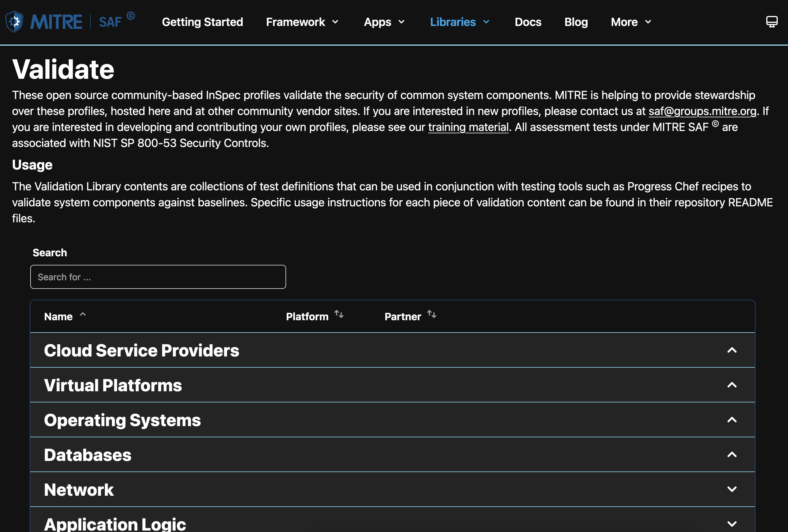Expand the Network section

732,489
